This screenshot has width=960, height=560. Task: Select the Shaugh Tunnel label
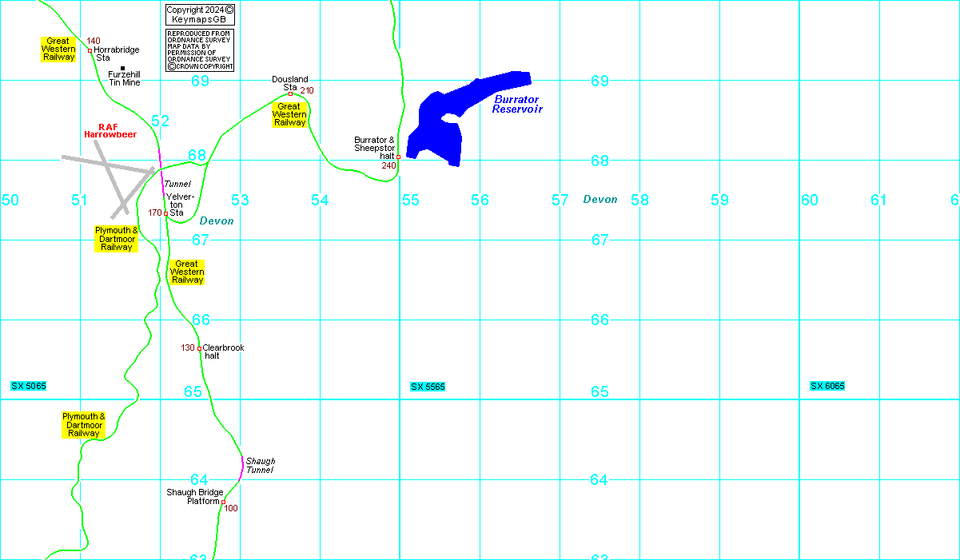(x=260, y=466)
